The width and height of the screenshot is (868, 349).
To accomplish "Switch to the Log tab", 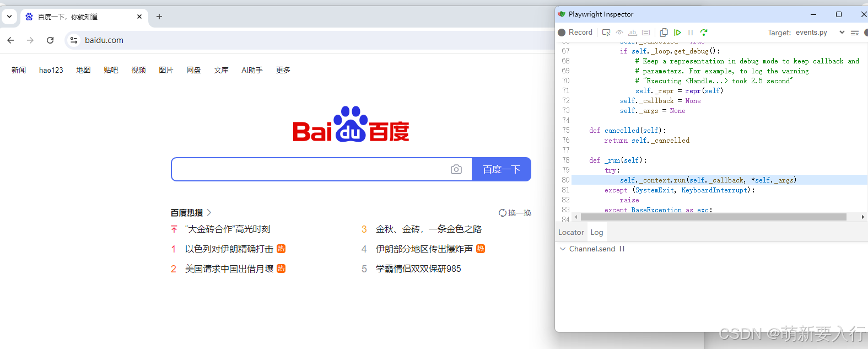I will coord(597,232).
